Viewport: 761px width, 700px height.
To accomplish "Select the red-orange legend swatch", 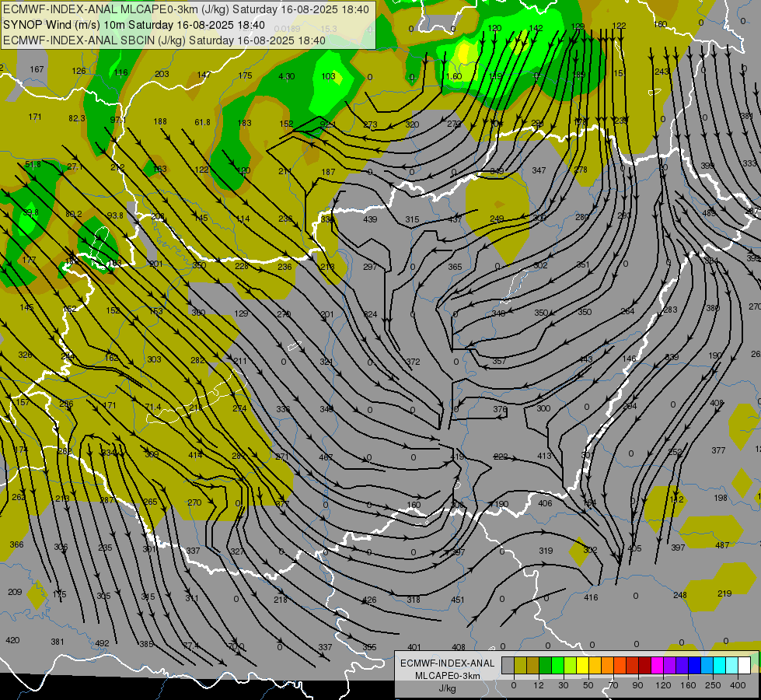I will (620, 666).
